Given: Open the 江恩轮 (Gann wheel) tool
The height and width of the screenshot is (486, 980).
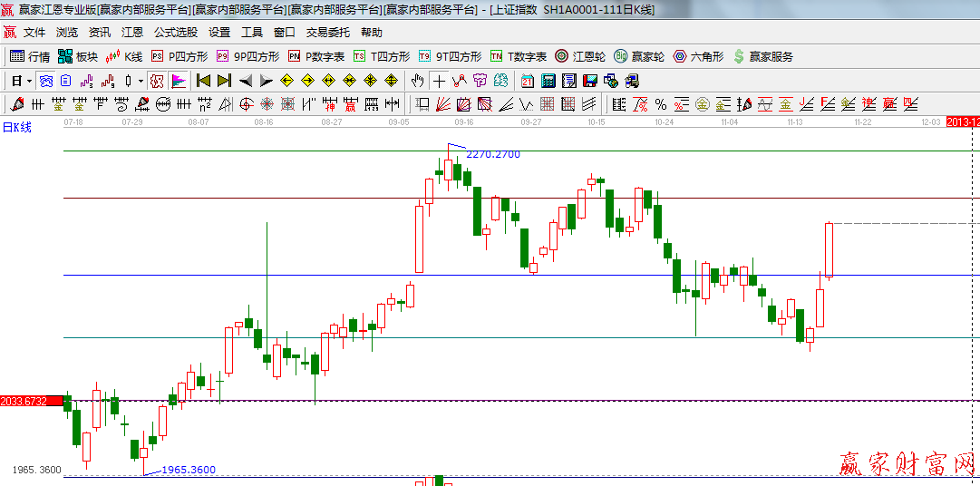Looking at the screenshot, I should point(580,56).
